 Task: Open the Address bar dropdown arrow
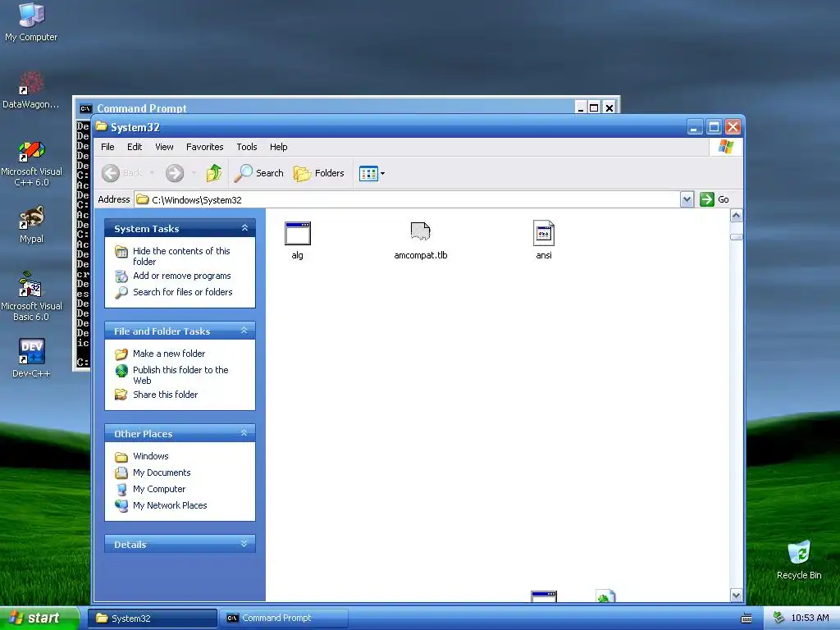(x=687, y=199)
